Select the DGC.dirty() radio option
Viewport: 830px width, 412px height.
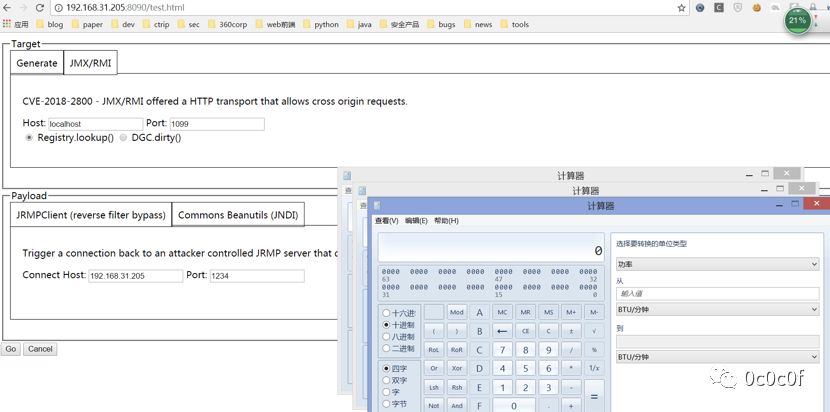(123, 138)
